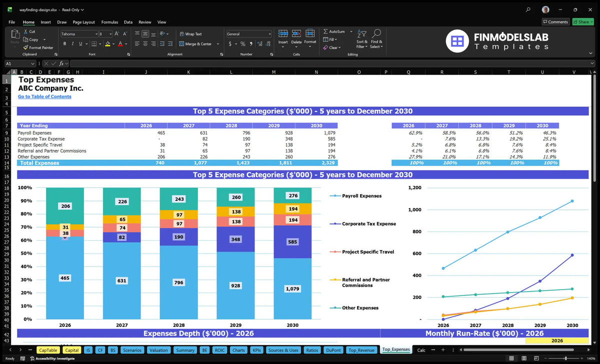
Task: Open the Sort & Filter menu
Action: coord(361,39)
